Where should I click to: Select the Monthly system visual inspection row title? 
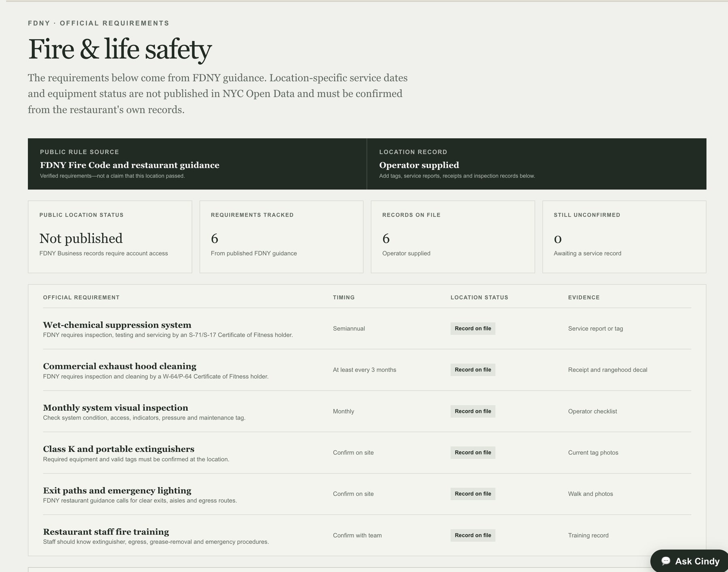115,408
